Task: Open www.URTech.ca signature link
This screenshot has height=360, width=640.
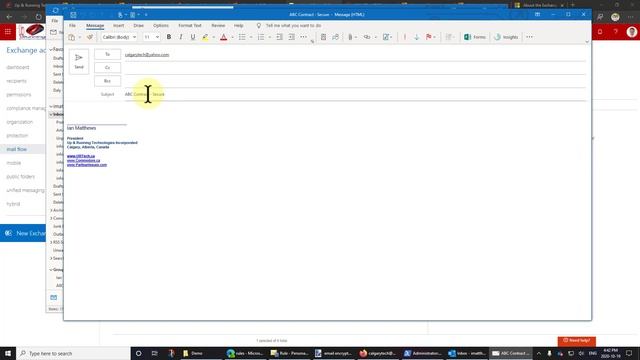Action: tap(81, 156)
